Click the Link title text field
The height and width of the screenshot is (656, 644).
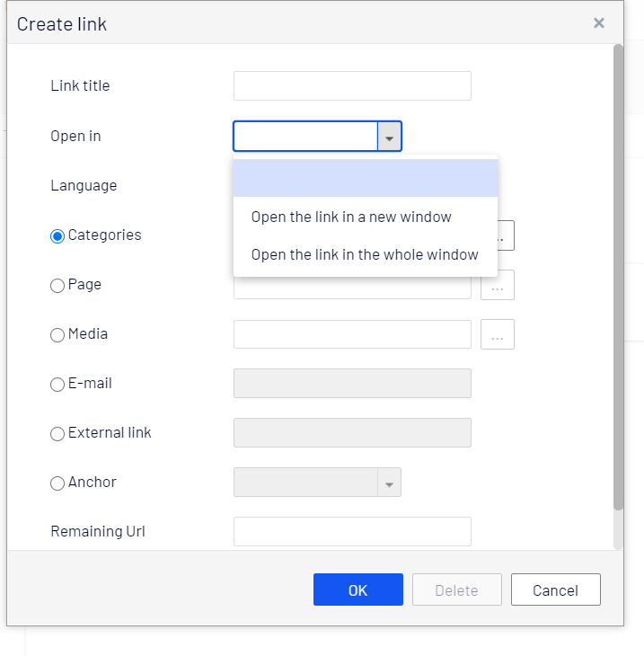coord(352,86)
